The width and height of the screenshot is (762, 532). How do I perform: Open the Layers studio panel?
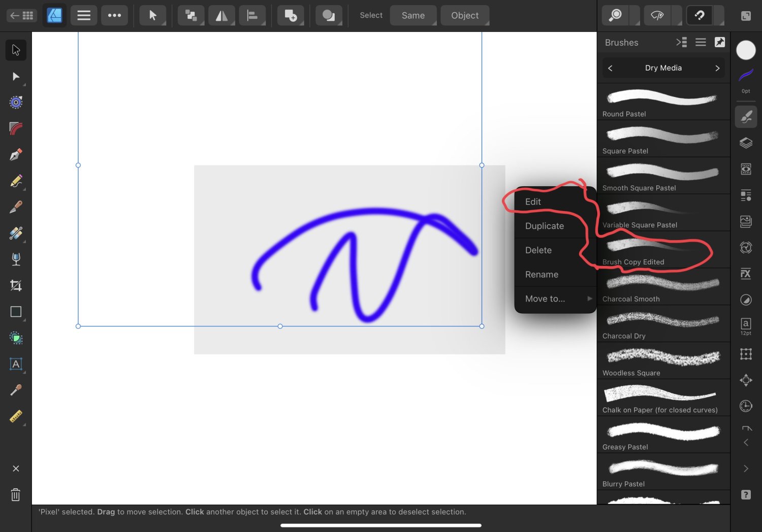746,143
